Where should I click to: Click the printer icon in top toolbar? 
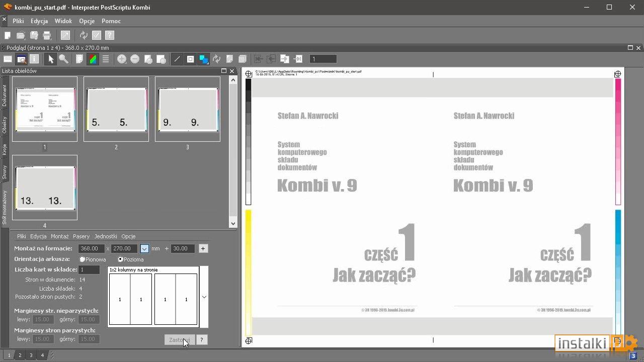[x=47, y=35]
